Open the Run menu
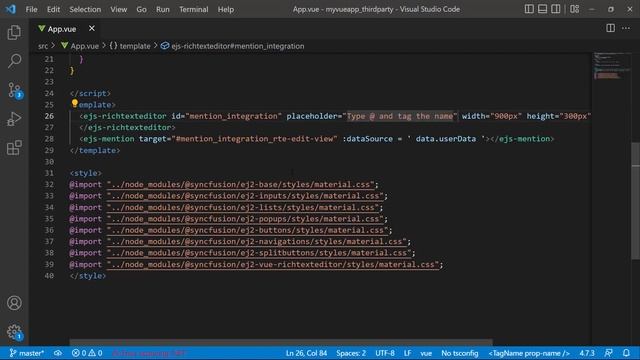640x360 pixels. click(x=162, y=9)
